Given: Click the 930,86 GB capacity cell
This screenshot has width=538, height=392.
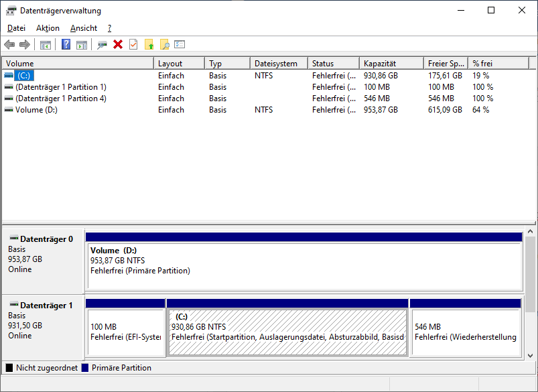Looking at the screenshot, I should (381, 76).
